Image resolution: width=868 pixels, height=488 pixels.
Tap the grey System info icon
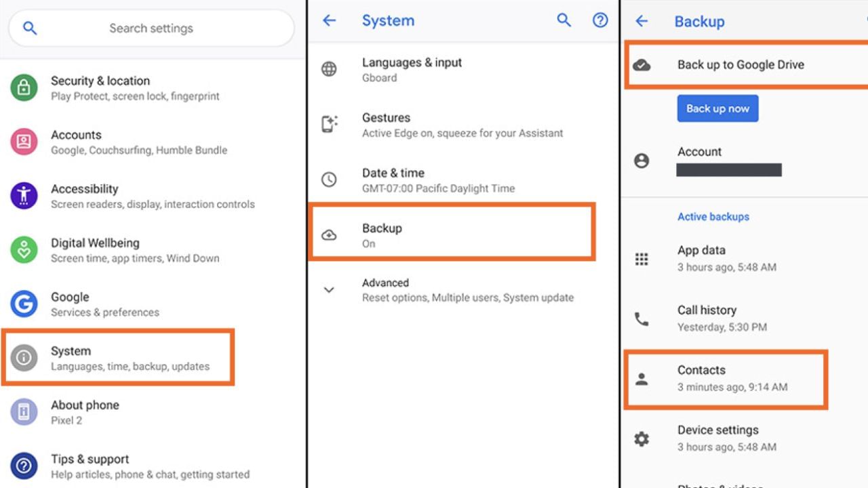(x=24, y=358)
